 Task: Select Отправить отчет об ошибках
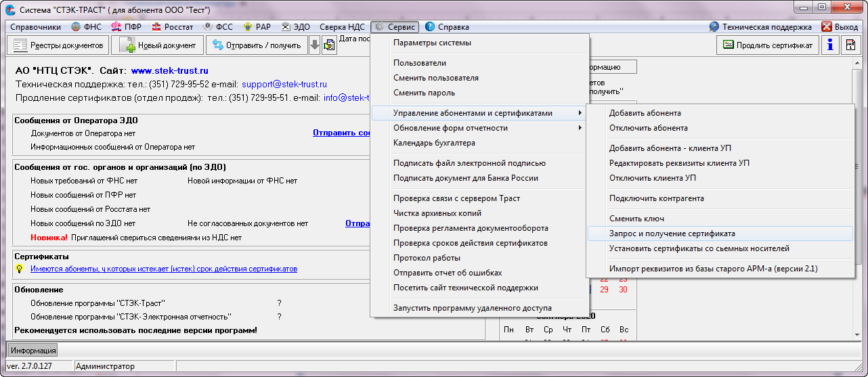tap(480, 273)
